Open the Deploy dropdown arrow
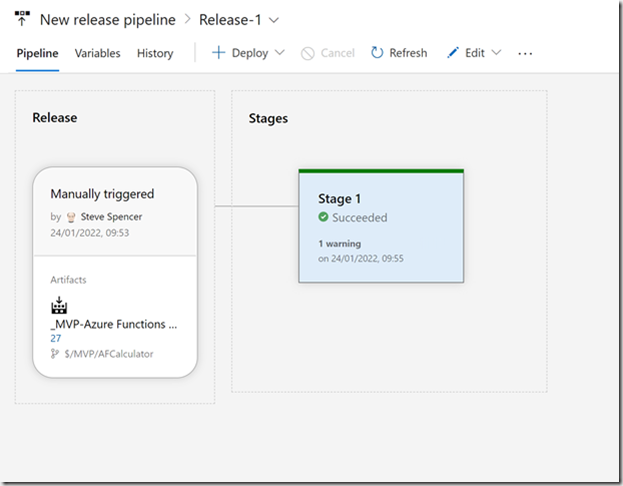623x486 pixels. (x=280, y=52)
